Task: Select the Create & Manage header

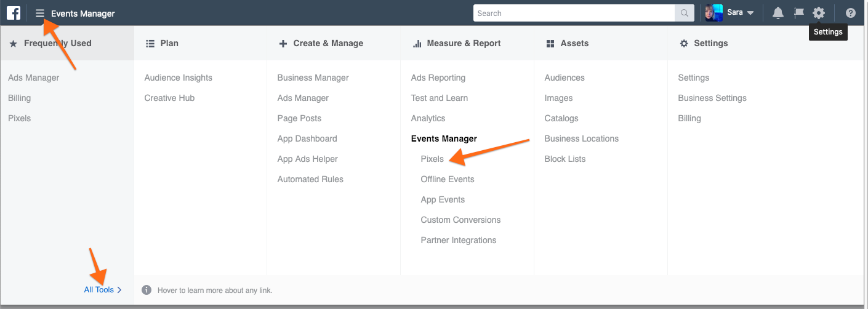Action: 334,43
